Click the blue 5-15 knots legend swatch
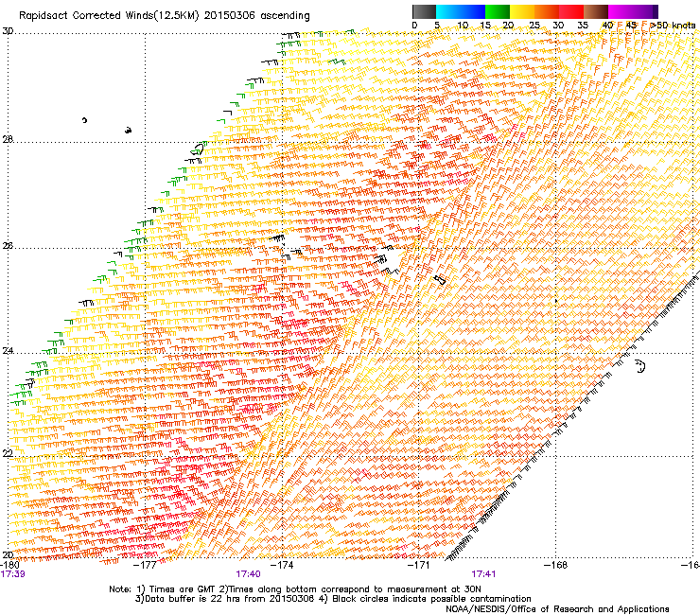The width and height of the screenshot is (700, 615). 461,11
